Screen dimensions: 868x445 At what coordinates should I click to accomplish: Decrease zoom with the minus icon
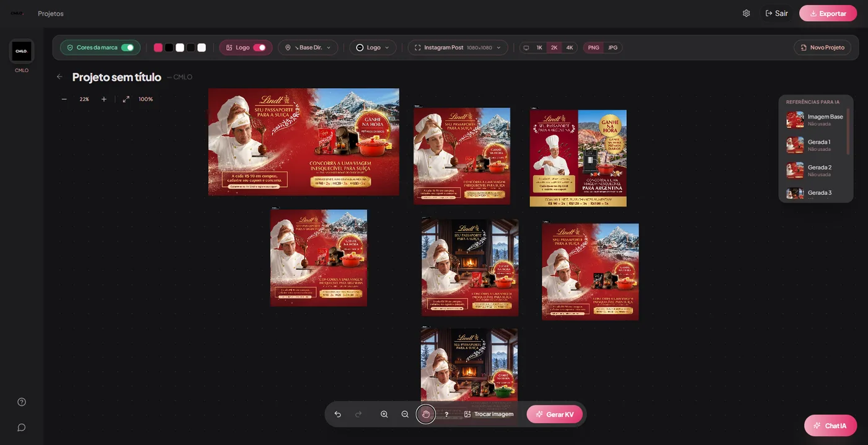pyautogui.click(x=64, y=99)
